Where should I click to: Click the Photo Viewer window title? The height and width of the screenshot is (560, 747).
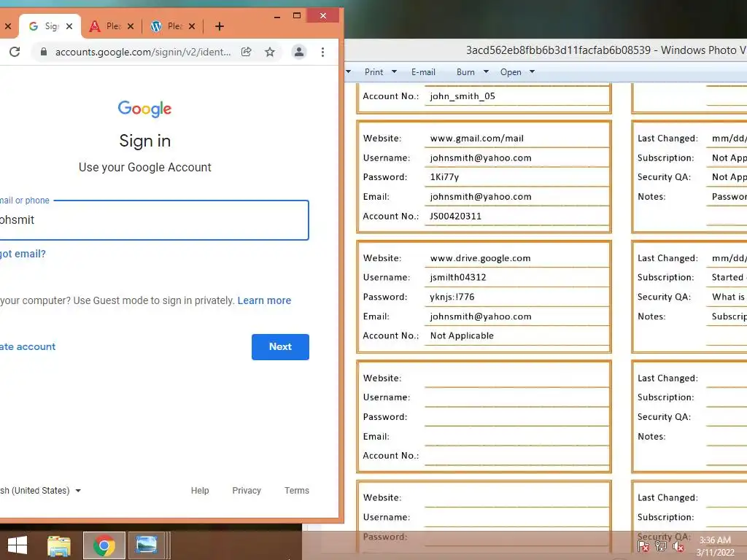[606, 50]
